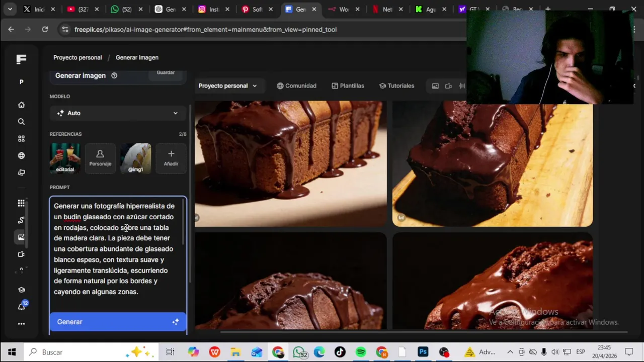Click the blue Generar button
644x362 pixels.
(118, 322)
